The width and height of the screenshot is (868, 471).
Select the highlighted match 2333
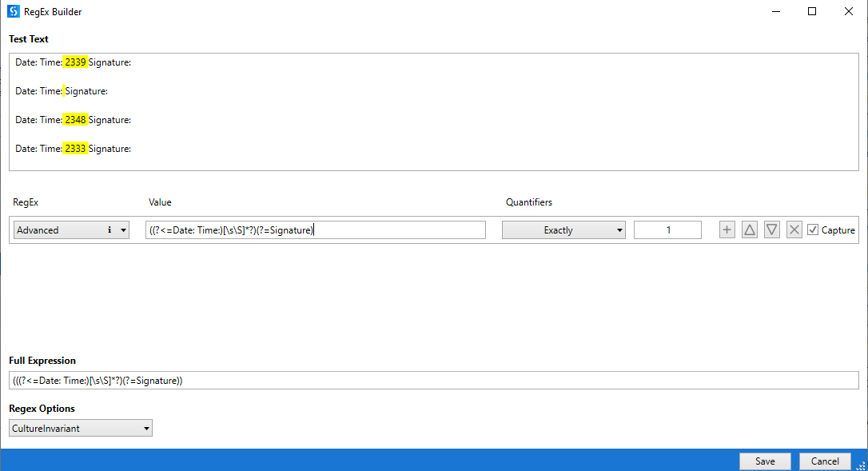coord(75,148)
